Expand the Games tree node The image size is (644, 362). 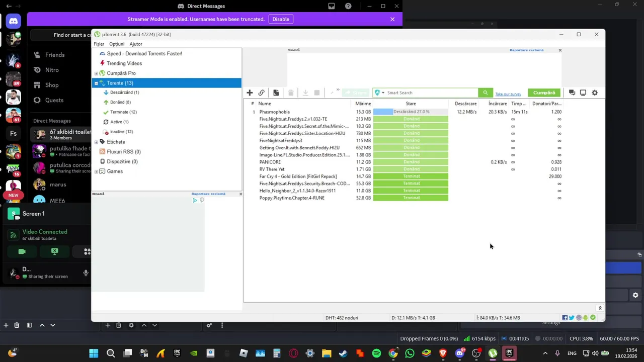coord(96,171)
